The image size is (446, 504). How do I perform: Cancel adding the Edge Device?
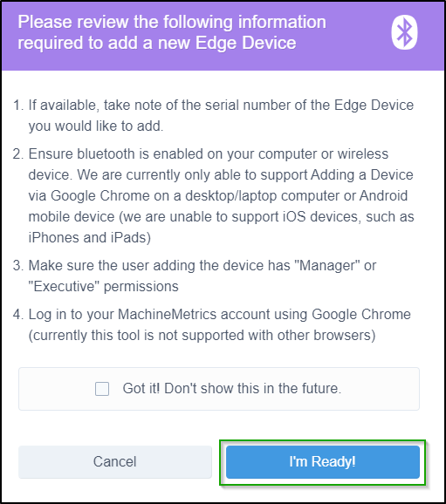tap(115, 461)
